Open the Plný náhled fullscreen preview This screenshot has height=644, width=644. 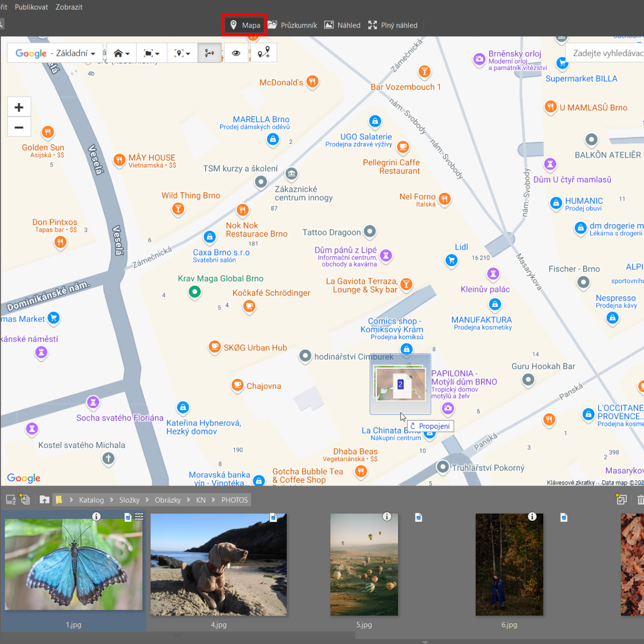click(x=393, y=25)
